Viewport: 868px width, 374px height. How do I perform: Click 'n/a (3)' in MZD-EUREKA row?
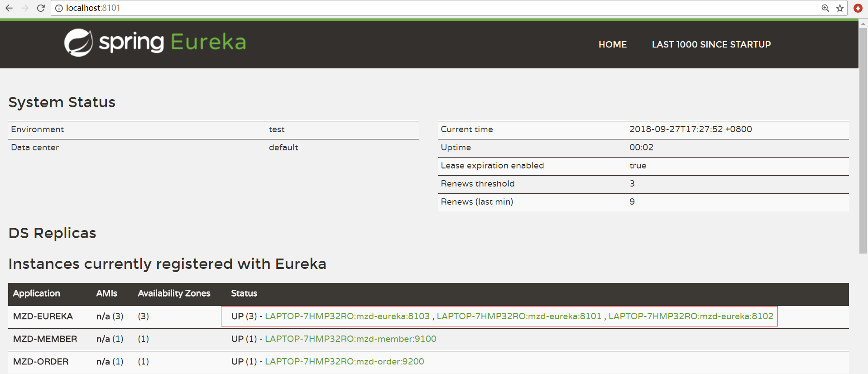pyautogui.click(x=110, y=316)
